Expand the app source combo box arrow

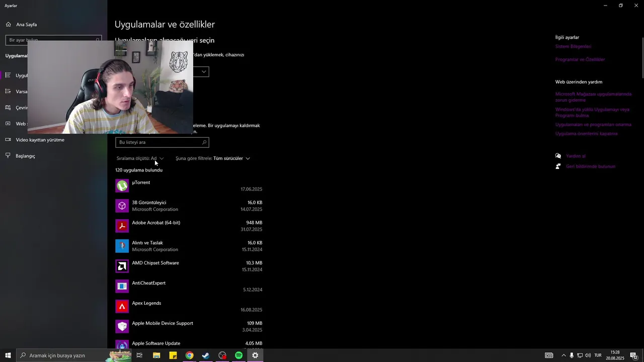coord(204,72)
